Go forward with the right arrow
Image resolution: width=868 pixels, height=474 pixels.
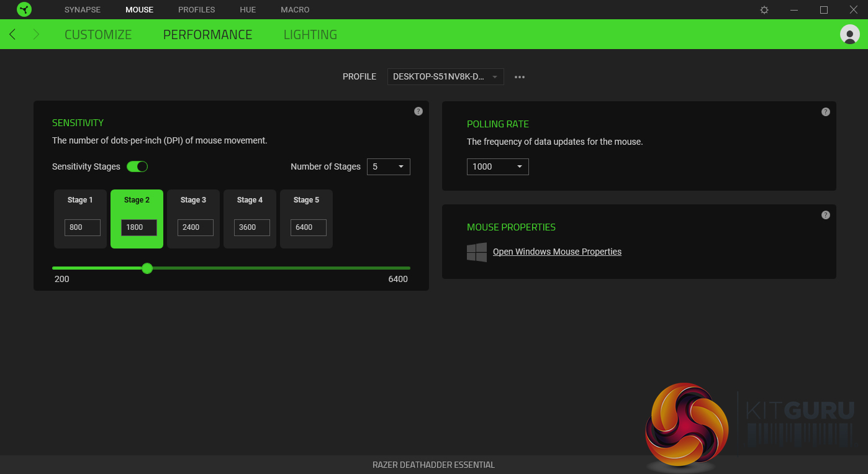point(36,35)
